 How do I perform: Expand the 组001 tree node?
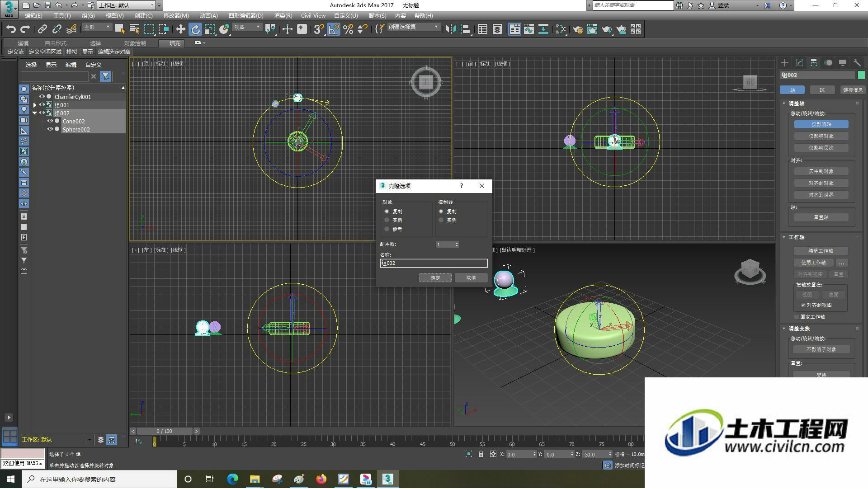pos(34,105)
